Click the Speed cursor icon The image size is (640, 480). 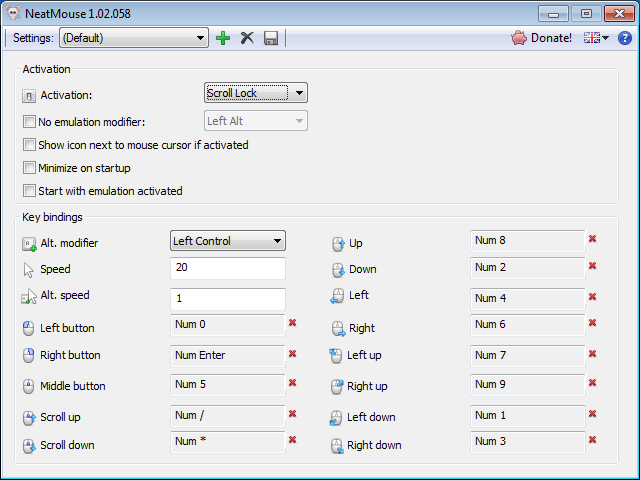click(x=29, y=270)
